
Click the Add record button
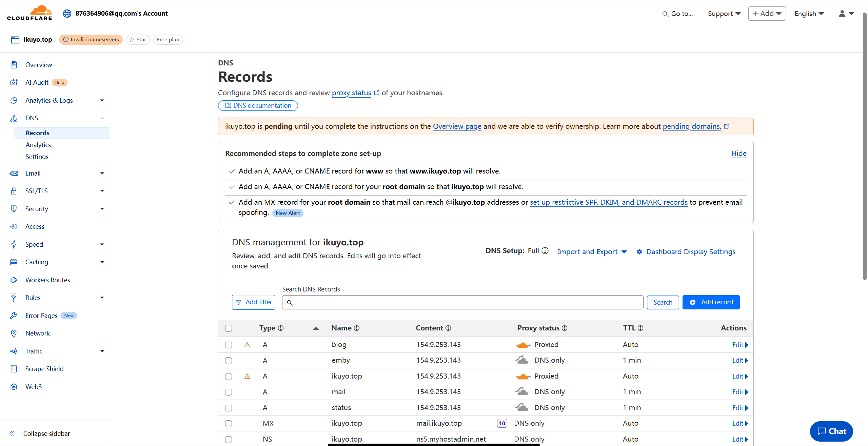[x=711, y=302]
